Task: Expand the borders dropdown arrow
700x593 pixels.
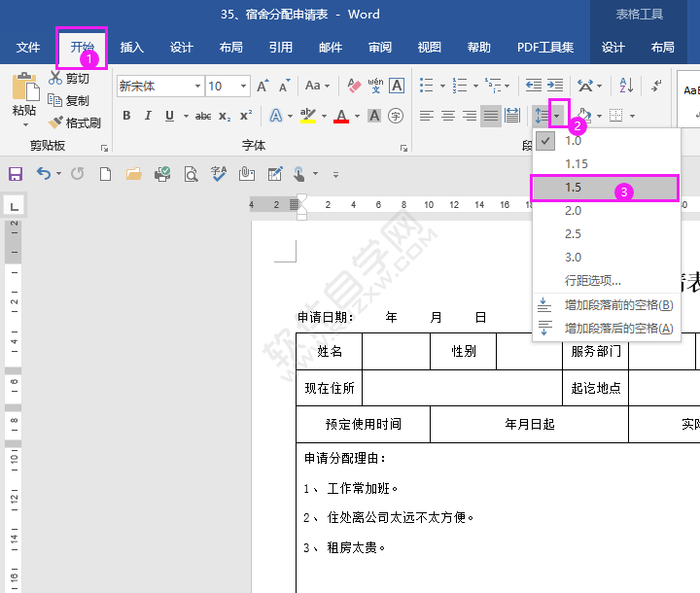Action: click(x=632, y=116)
